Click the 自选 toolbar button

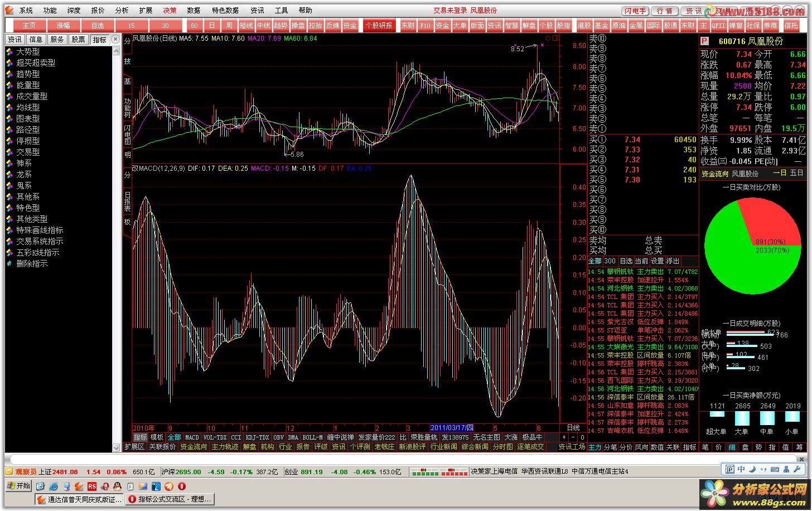(x=97, y=26)
